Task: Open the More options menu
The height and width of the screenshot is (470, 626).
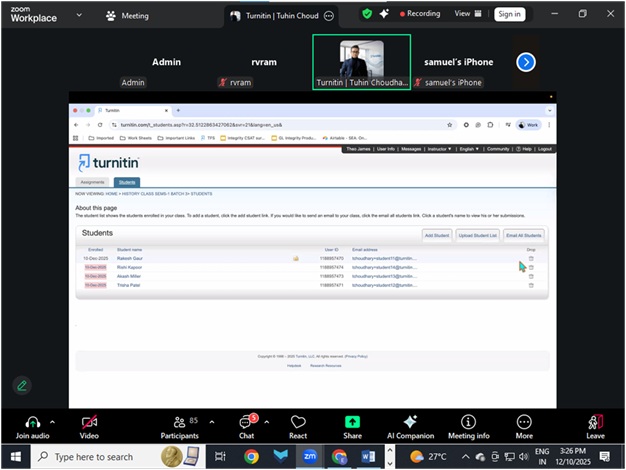Action: point(524,422)
